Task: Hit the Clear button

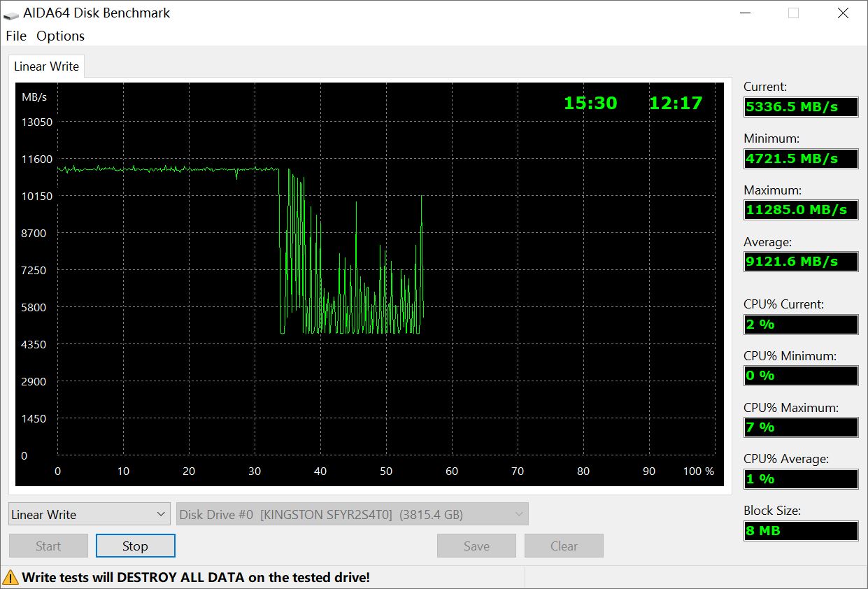Action: (564, 546)
